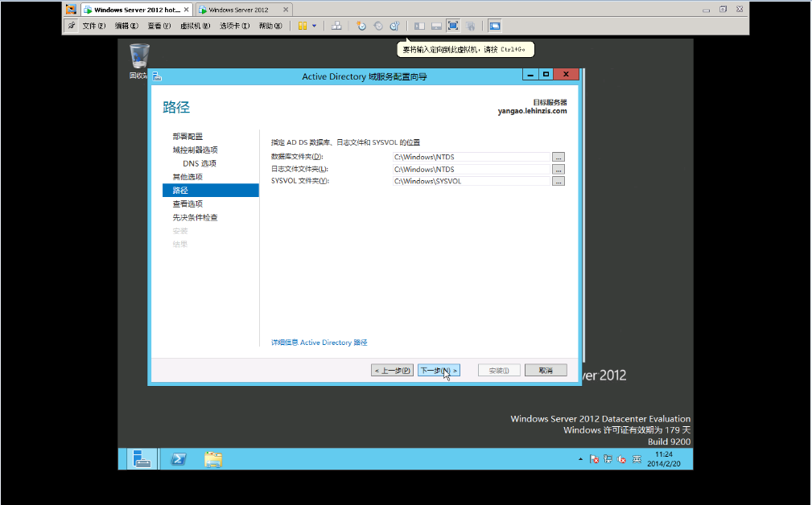This screenshot has height=505, width=812.
Task: Open the 帮助 menu
Action: pos(270,26)
